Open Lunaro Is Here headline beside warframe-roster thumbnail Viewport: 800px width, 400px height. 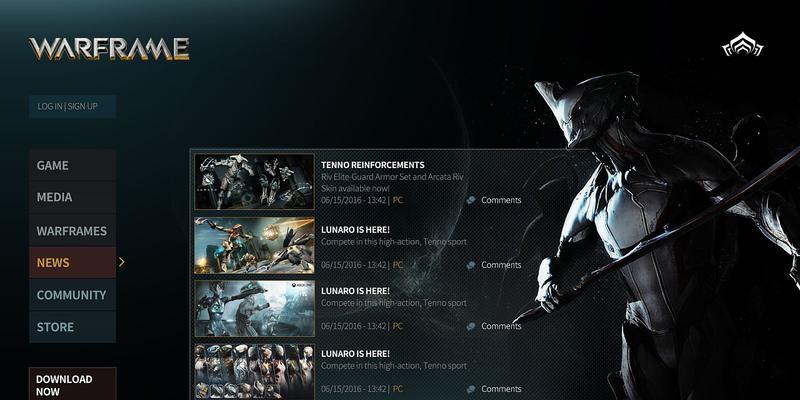coord(355,354)
